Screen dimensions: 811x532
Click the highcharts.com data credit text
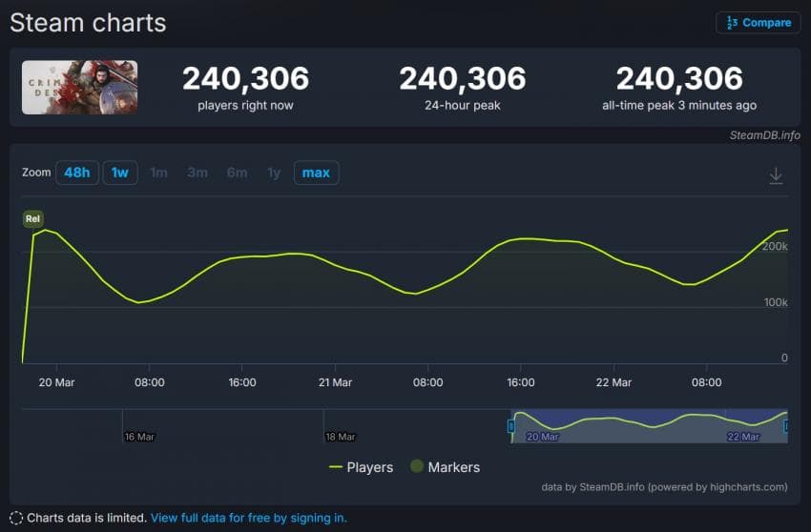click(664, 487)
